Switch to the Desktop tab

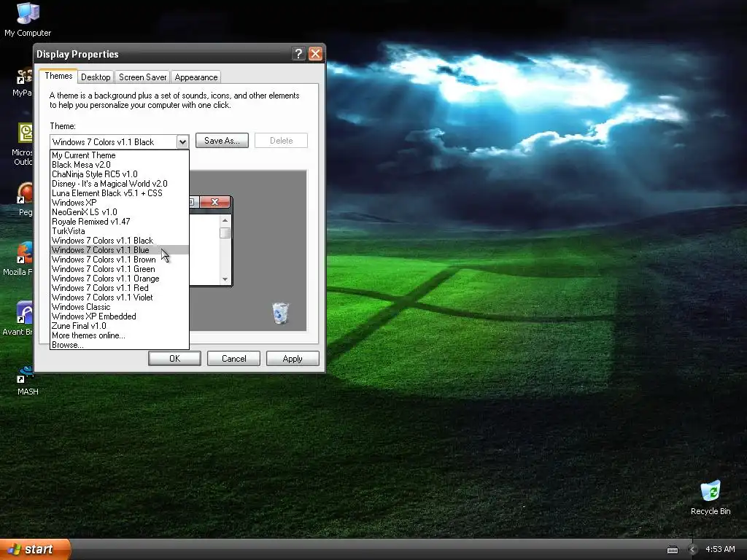[96, 77]
